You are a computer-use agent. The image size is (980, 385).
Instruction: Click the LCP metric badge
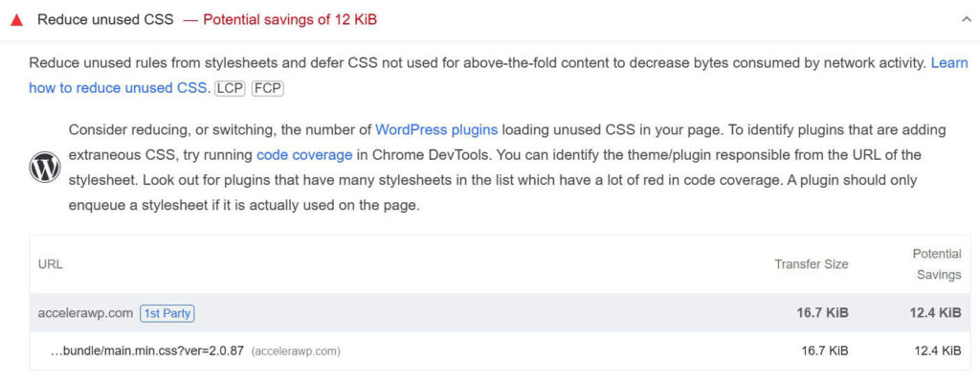click(230, 88)
